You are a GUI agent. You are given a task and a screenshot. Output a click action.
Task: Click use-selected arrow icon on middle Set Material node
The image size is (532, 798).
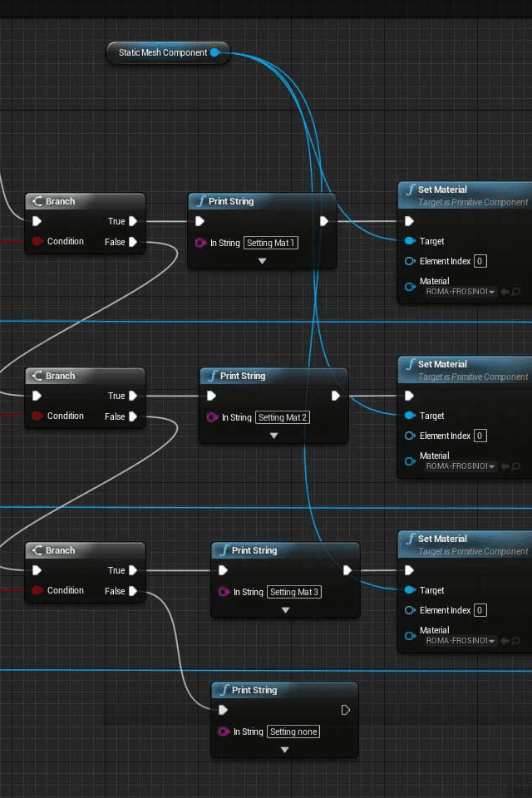505,466
